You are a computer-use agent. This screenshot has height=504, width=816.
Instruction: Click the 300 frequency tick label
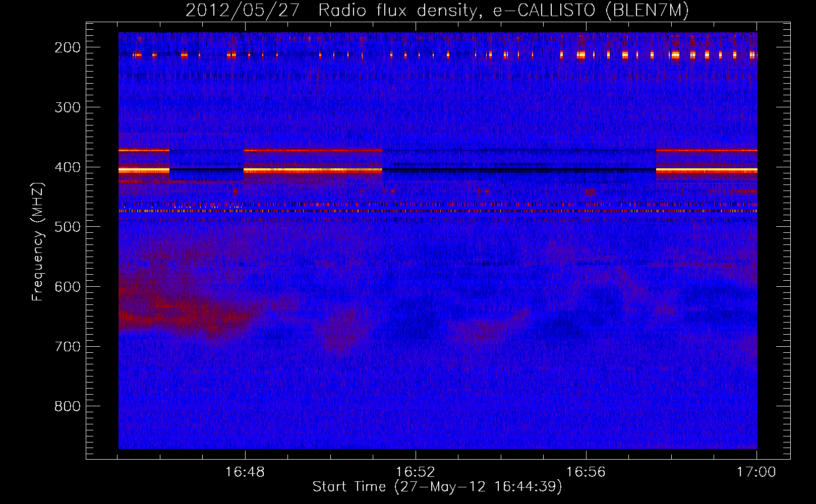[68, 107]
